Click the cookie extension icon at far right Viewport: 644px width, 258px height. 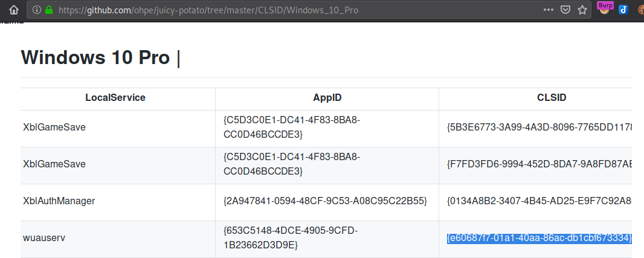[x=640, y=10]
